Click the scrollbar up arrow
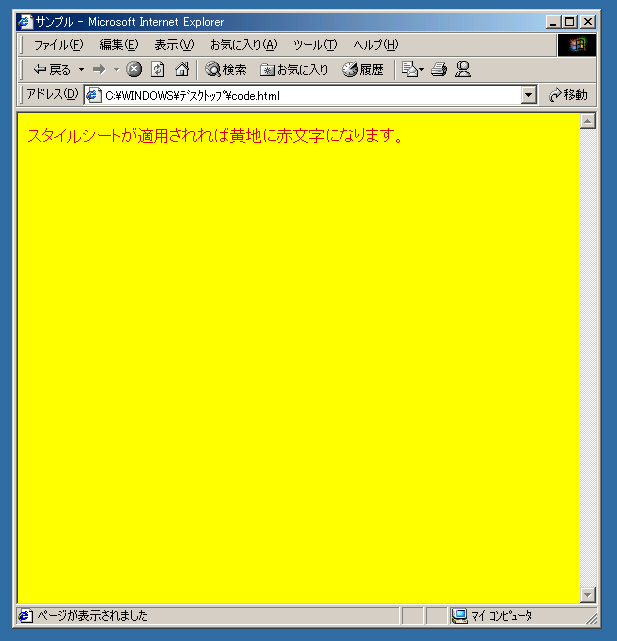Screen dimensions: 617x641 pos(588,121)
